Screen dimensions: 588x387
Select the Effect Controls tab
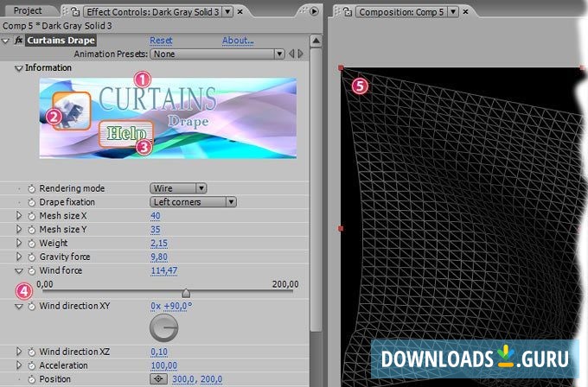point(153,12)
